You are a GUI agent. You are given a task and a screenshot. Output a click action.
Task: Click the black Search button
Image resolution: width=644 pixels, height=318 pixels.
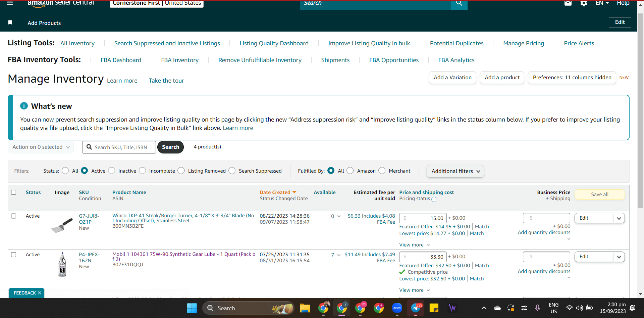pos(170,147)
